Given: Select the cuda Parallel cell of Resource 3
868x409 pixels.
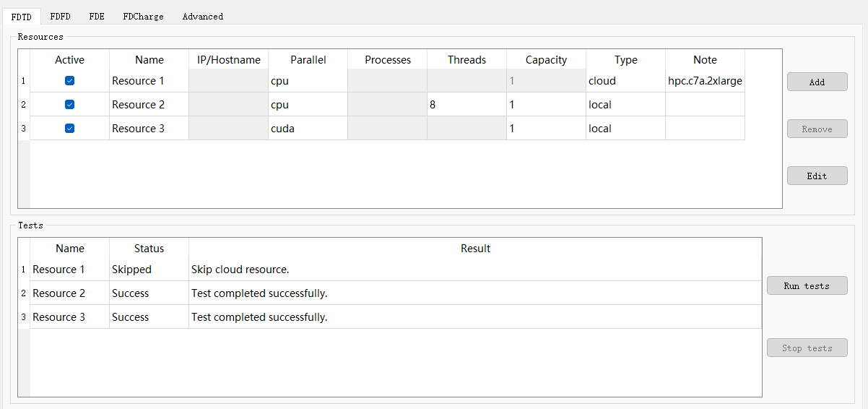Looking at the screenshot, I should click(x=308, y=129).
